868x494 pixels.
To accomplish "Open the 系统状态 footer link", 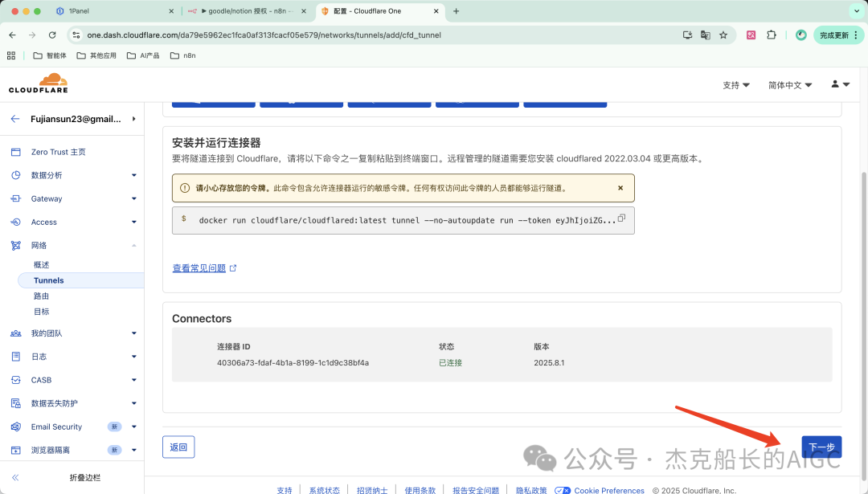I will pos(325,490).
